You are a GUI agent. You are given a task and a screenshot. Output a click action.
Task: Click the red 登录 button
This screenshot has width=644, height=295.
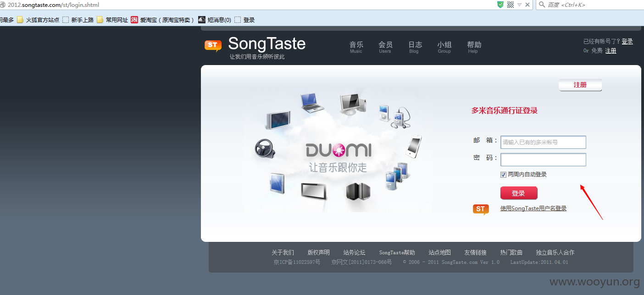coord(519,193)
